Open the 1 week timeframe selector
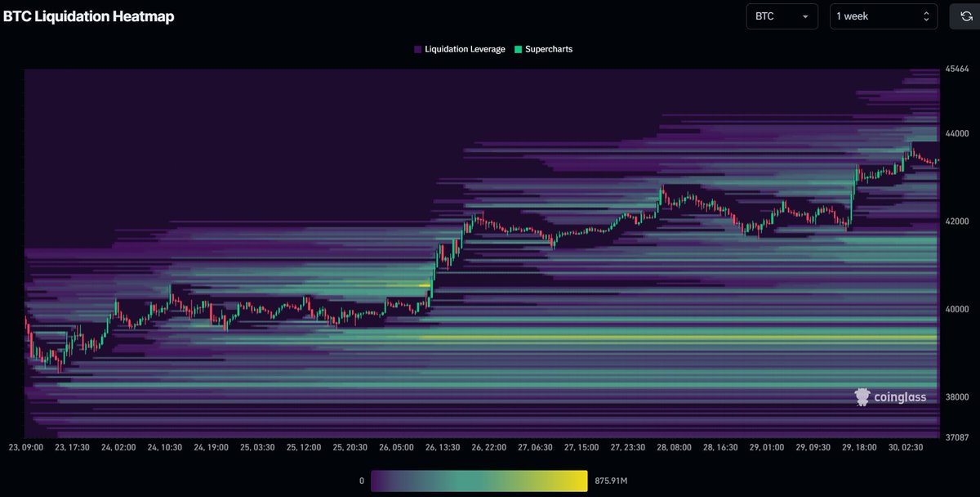This screenshot has width=980, height=497. [884, 16]
